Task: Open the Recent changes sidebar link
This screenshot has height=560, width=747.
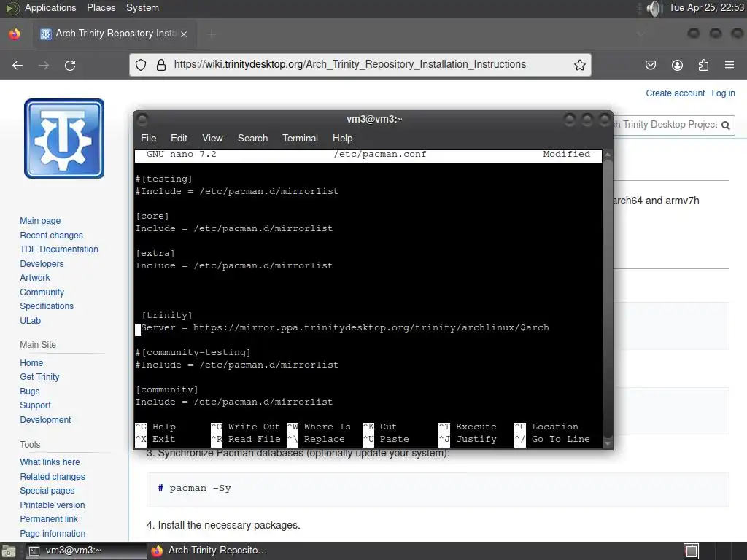Action: point(51,236)
